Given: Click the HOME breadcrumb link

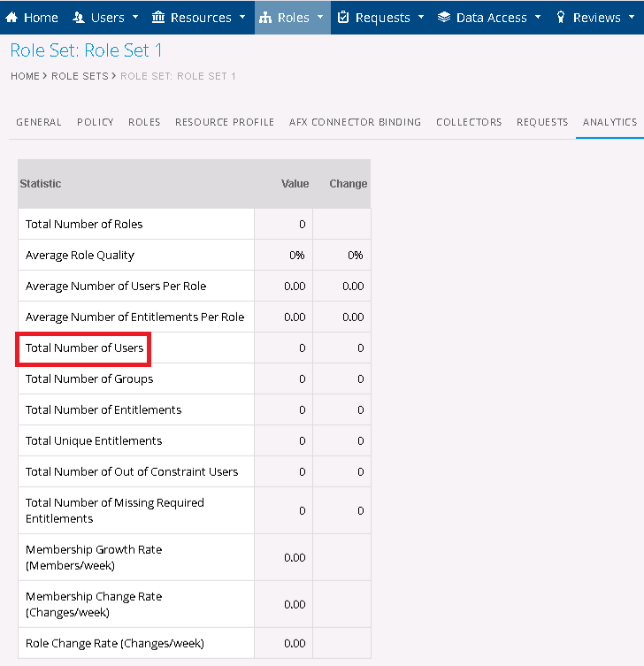Looking at the screenshot, I should click(25, 76).
